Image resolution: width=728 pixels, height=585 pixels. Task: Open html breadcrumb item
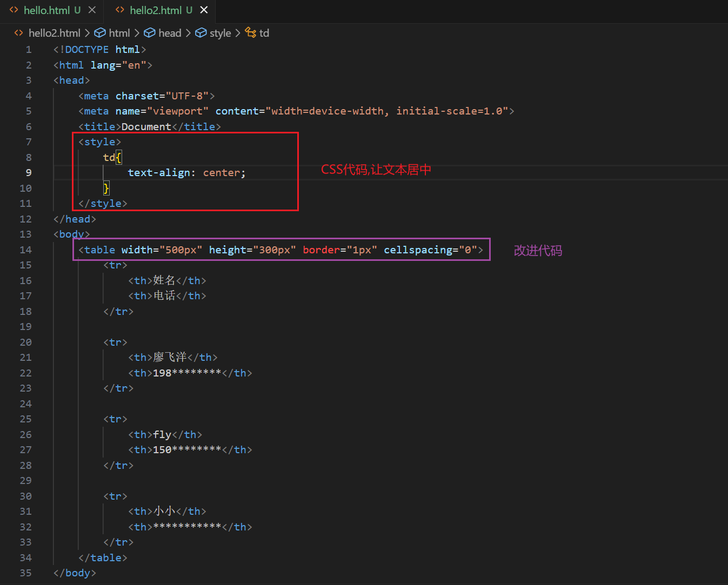119,33
